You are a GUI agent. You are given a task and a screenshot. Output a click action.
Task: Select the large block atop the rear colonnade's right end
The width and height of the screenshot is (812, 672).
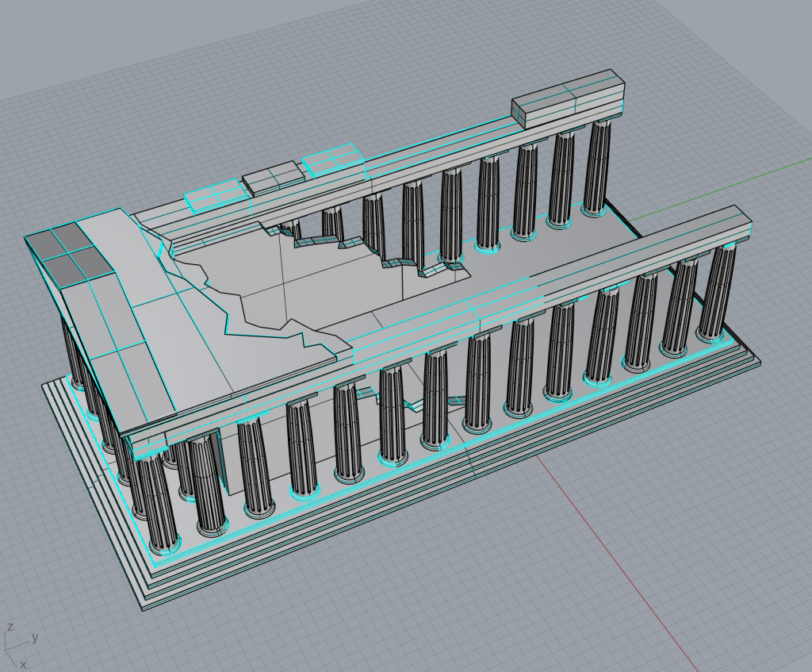pyautogui.click(x=567, y=98)
